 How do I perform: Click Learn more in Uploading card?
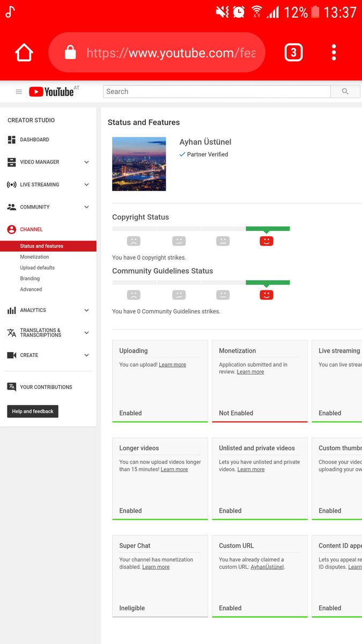[x=172, y=365]
